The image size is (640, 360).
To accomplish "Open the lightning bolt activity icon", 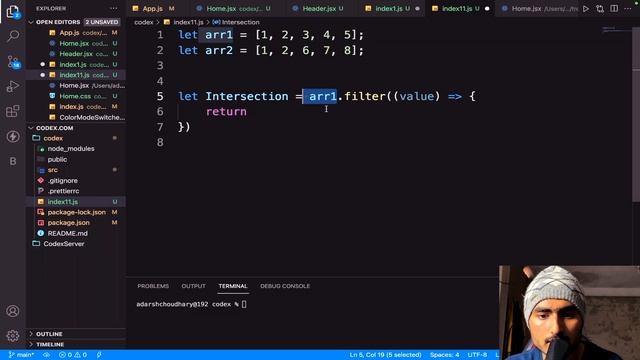I will 13,136.
